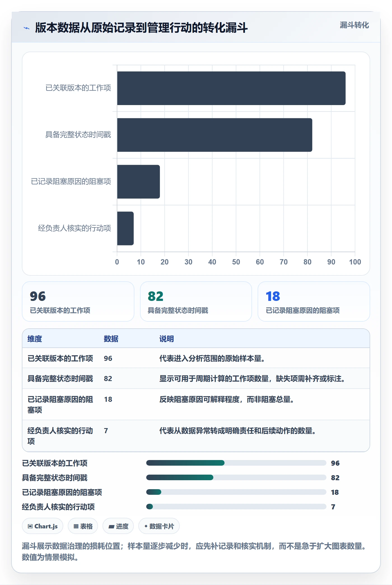Click the 数据 column header
Image resolution: width=392 pixels, height=585 pixels.
point(111,339)
